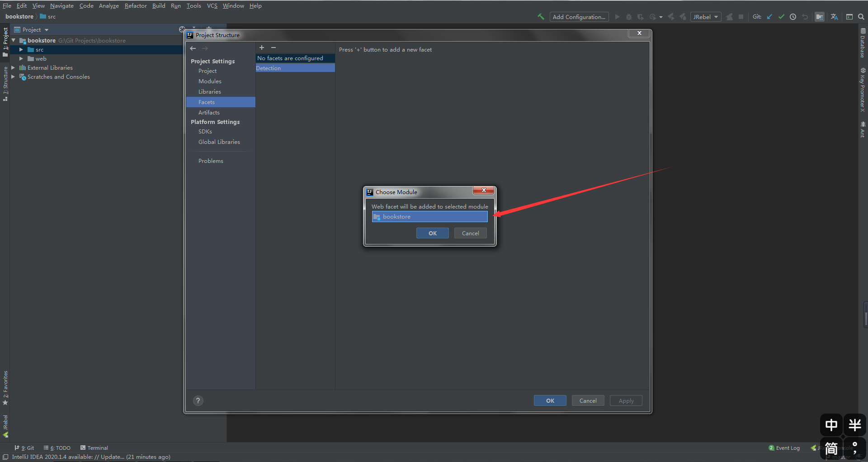Click the help question mark icon
The image size is (868, 462).
click(x=198, y=400)
